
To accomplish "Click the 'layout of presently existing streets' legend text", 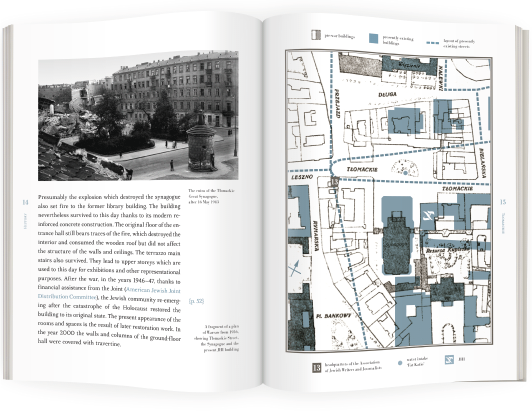I will click(x=459, y=43).
